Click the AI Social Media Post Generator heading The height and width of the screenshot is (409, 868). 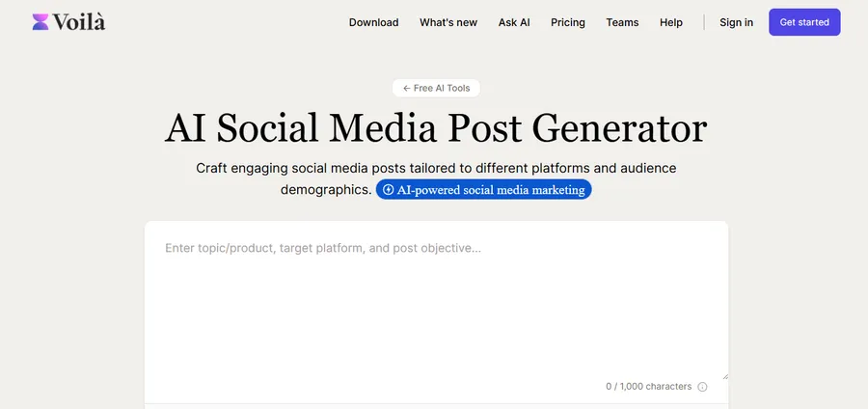(x=436, y=128)
